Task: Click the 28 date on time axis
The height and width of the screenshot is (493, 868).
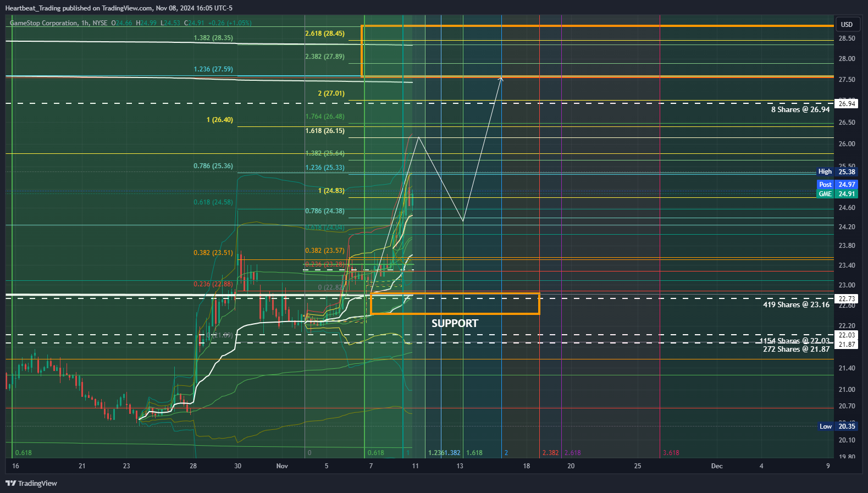Action: click(x=193, y=466)
